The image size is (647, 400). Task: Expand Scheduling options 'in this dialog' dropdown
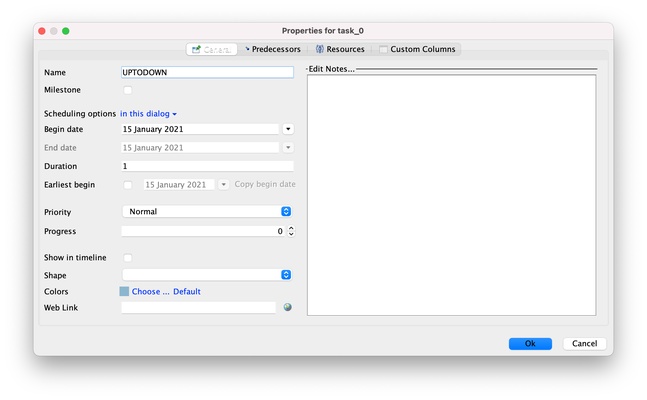pos(149,114)
